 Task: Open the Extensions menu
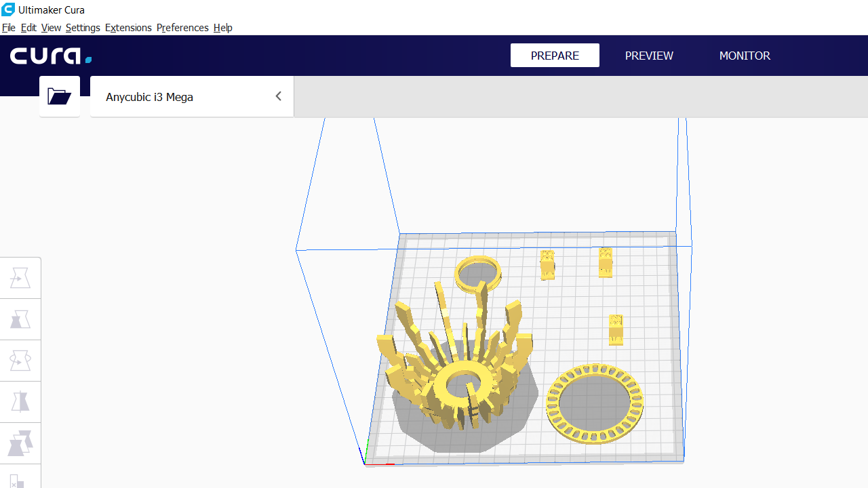pyautogui.click(x=128, y=28)
